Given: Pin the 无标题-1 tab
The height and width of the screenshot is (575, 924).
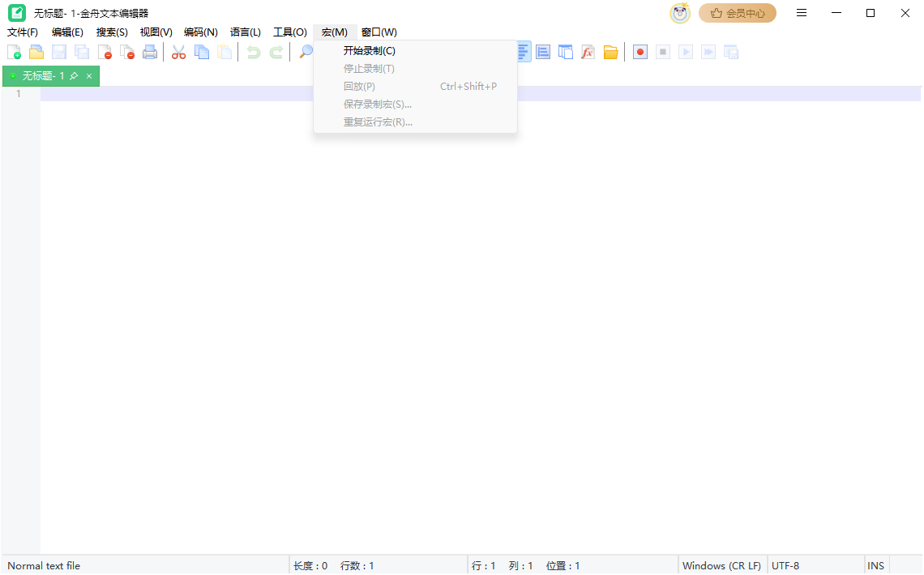Looking at the screenshot, I should tap(74, 76).
